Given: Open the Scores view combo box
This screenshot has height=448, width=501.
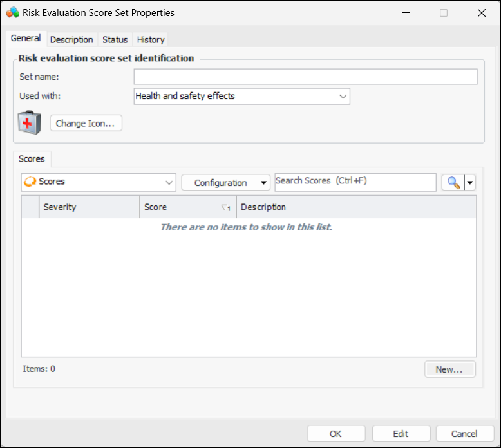Looking at the screenshot, I should (99, 182).
